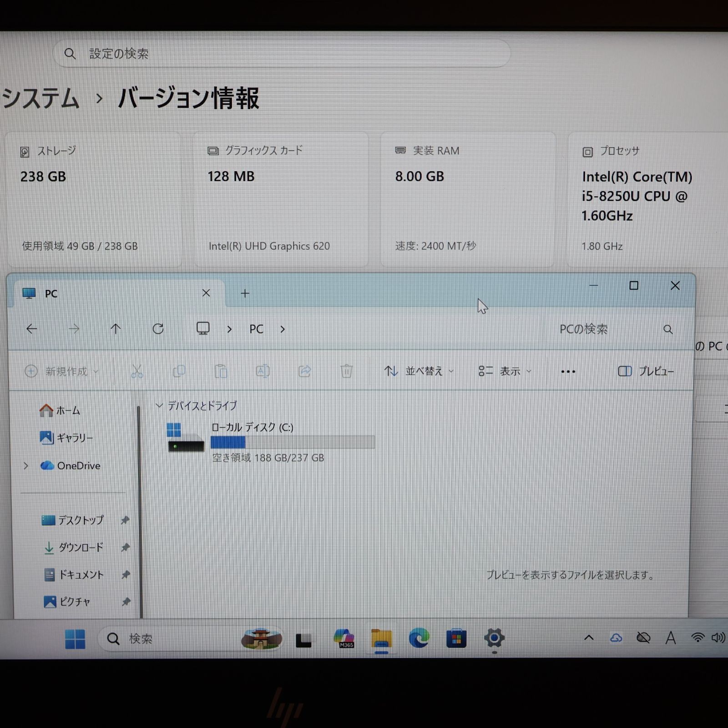Open the 新規作成 dropdown
This screenshot has width=728, height=728.
(x=61, y=371)
